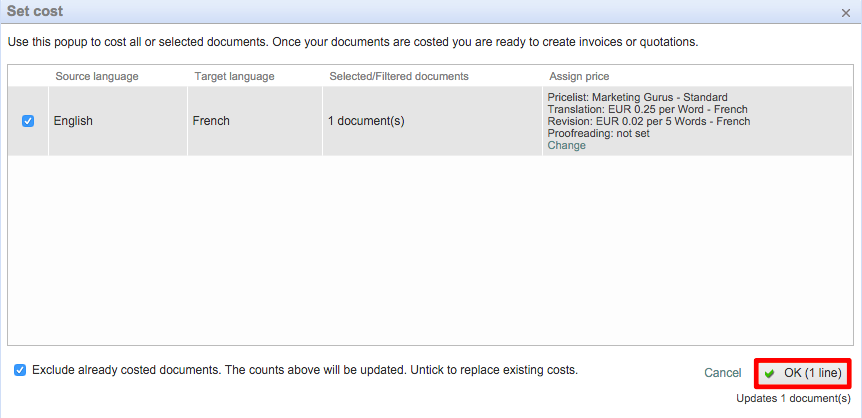The image size is (862, 418).
Task: Click the Revision EUR 0.02 per 5 Words line
Action: [x=648, y=121]
